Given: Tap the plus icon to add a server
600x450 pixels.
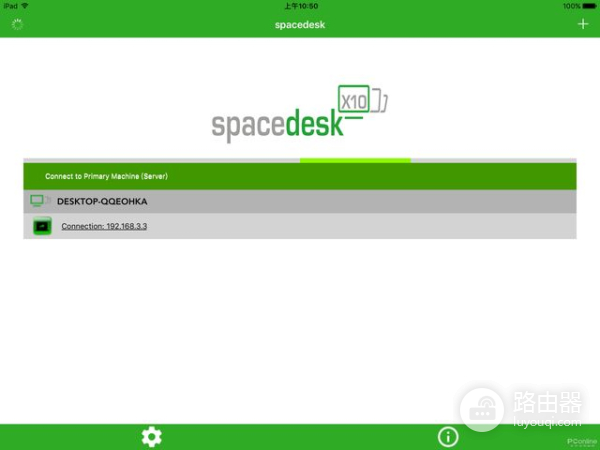Looking at the screenshot, I should coord(583,24).
